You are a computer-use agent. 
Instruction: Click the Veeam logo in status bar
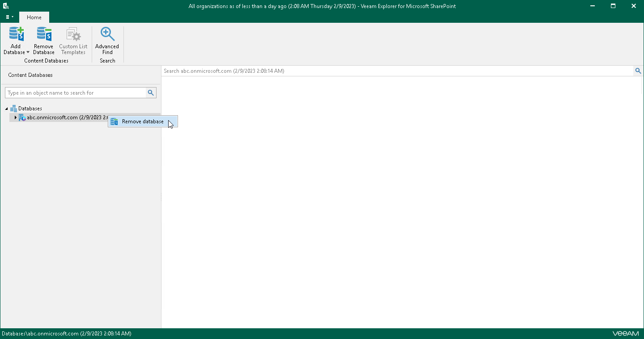point(626,334)
